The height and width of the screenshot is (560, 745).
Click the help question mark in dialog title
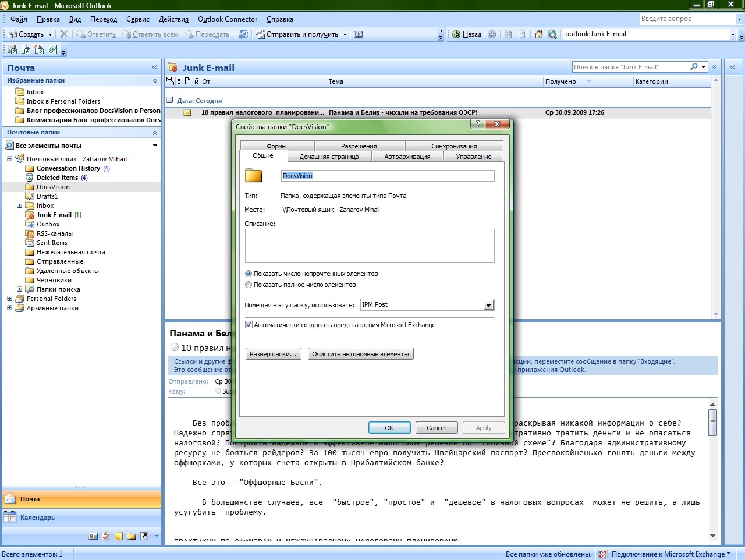coord(477,124)
